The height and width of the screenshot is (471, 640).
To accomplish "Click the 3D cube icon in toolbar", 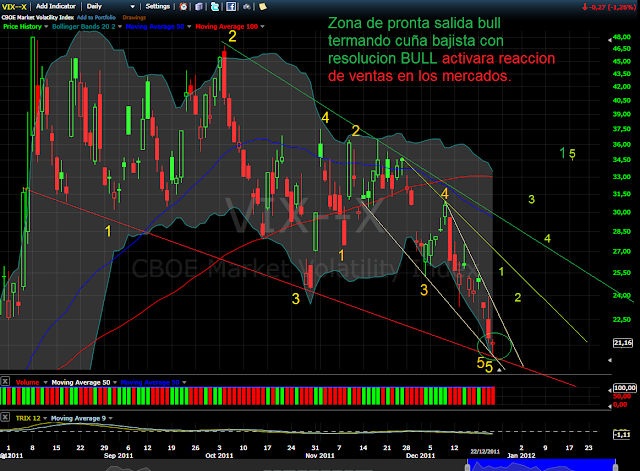I will click(199, 7).
